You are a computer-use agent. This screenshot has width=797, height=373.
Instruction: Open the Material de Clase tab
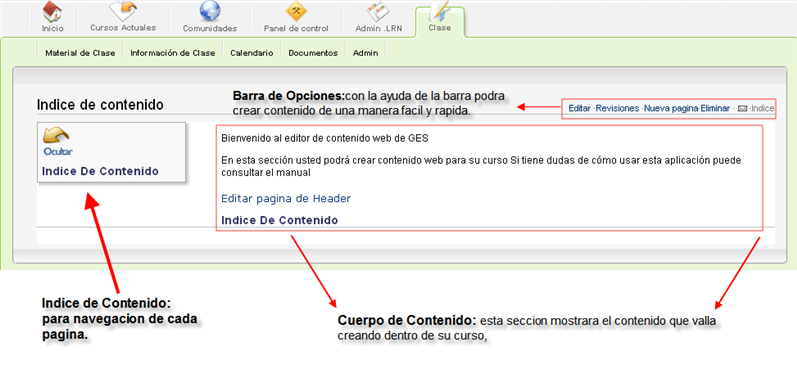pos(80,53)
